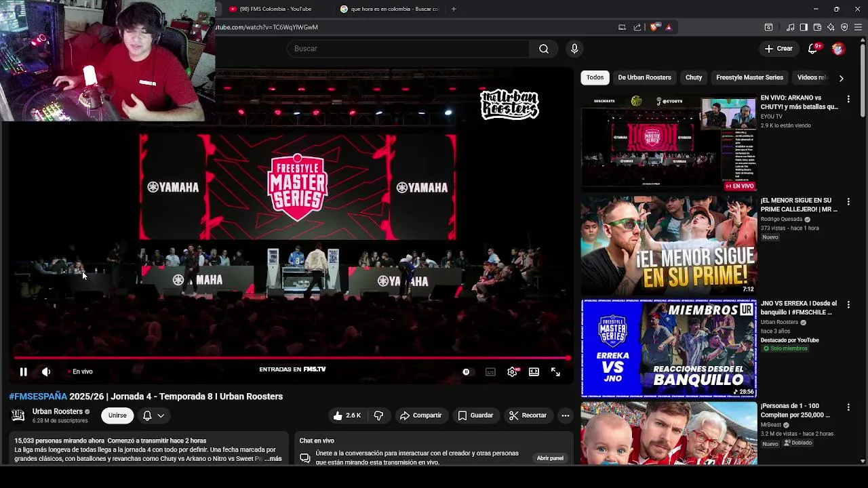Open media control music note icon
Viewport: 868px width, 488px height.
[x=790, y=27]
